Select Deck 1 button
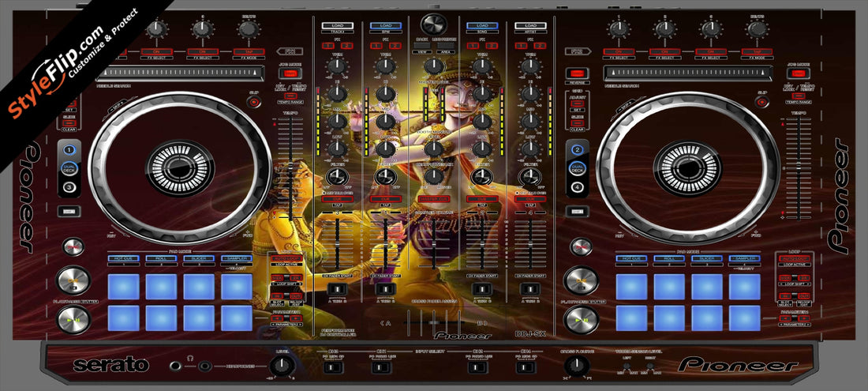 click(x=69, y=149)
